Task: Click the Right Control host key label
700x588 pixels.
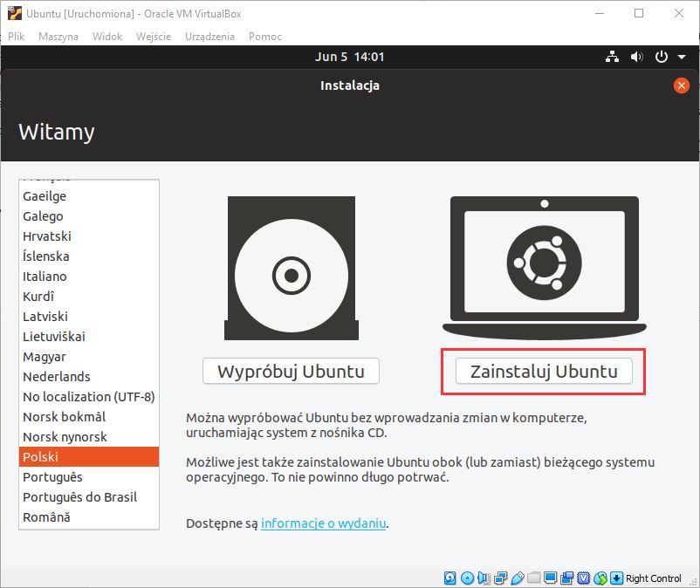Action: [653, 578]
